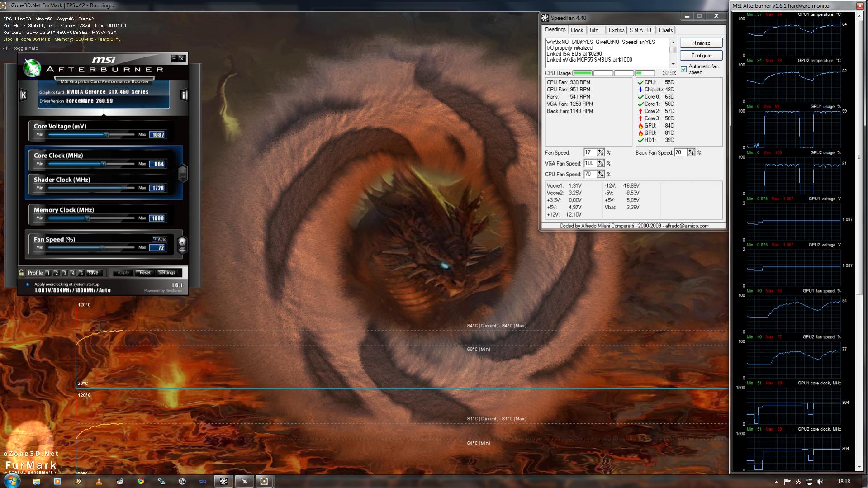The image size is (868, 488).
Task: Click the Memory Clock value field 1800
Action: pyautogui.click(x=158, y=218)
